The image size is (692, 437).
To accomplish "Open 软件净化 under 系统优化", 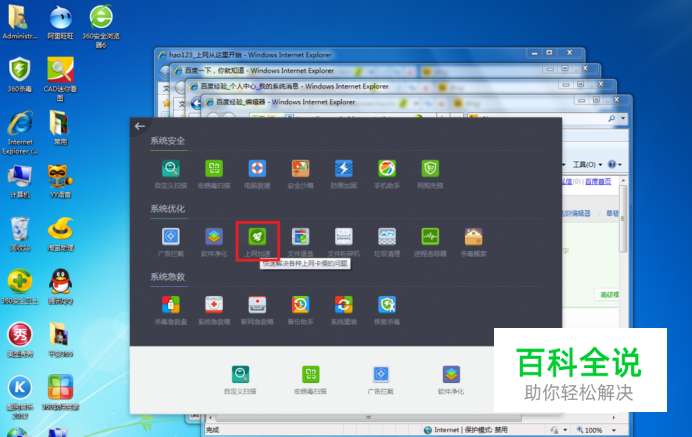I will pyautogui.click(x=214, y=242).
